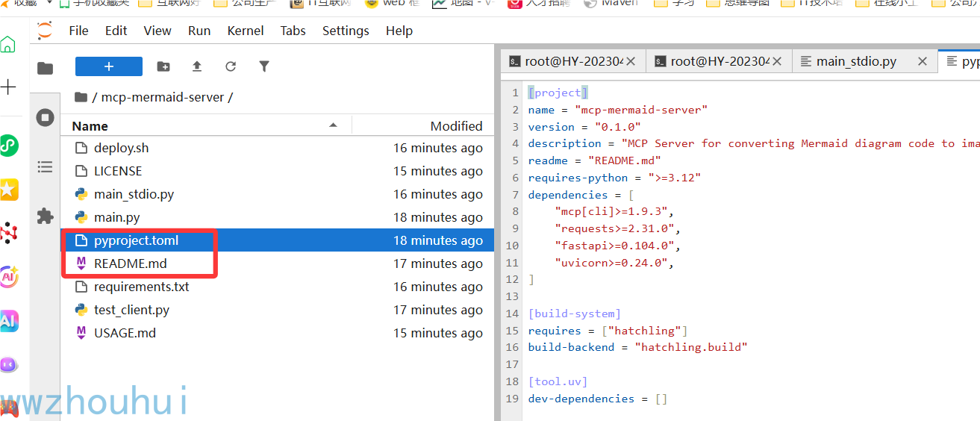Click the blue New Launcher plus button
The width and height of the screenshot is (980, 421).
pos(109,66)
